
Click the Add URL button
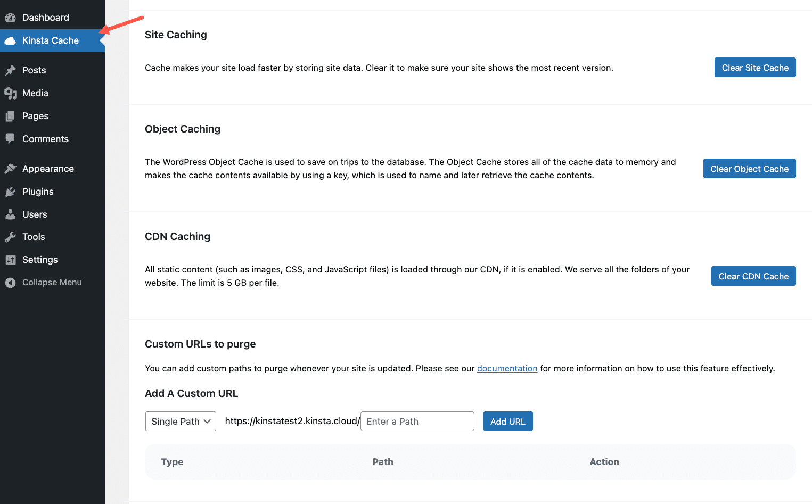[507, 421]
